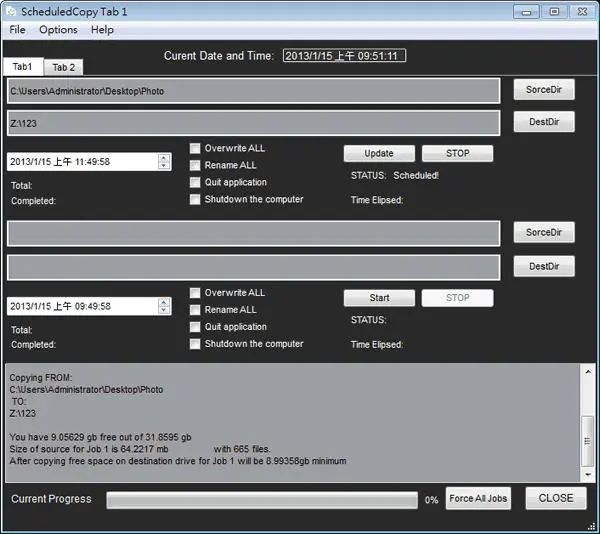Increase Job 2 schedule time with up arrow
Viewport: 600px width, 534px height.
coord(164,302)
